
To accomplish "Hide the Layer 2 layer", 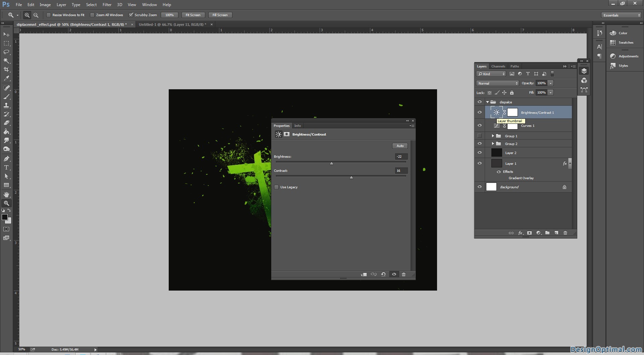I will (480, 153).
